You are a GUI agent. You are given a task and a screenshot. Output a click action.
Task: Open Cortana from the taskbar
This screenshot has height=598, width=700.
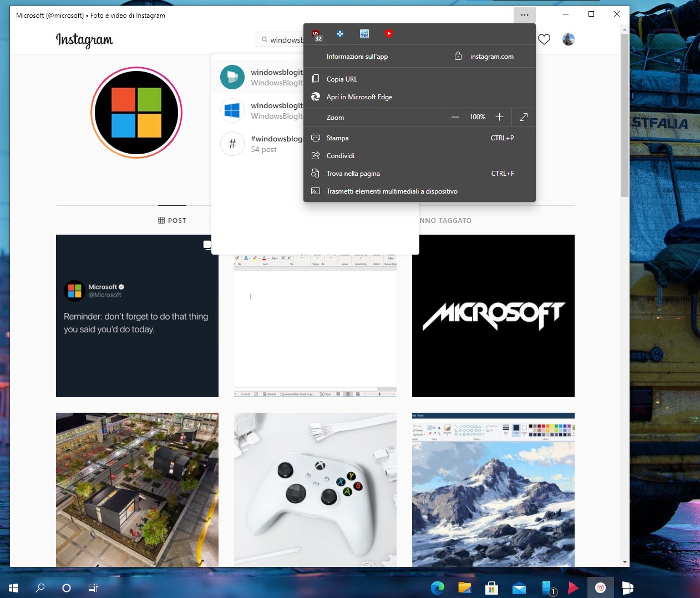[67, 587]
